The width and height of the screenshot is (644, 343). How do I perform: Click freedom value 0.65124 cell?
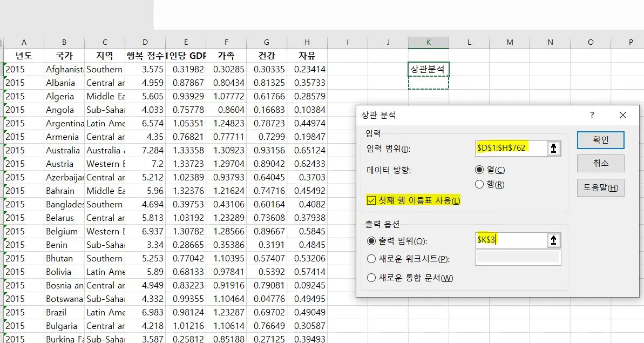pyautogui.click(x=307, y=150)
